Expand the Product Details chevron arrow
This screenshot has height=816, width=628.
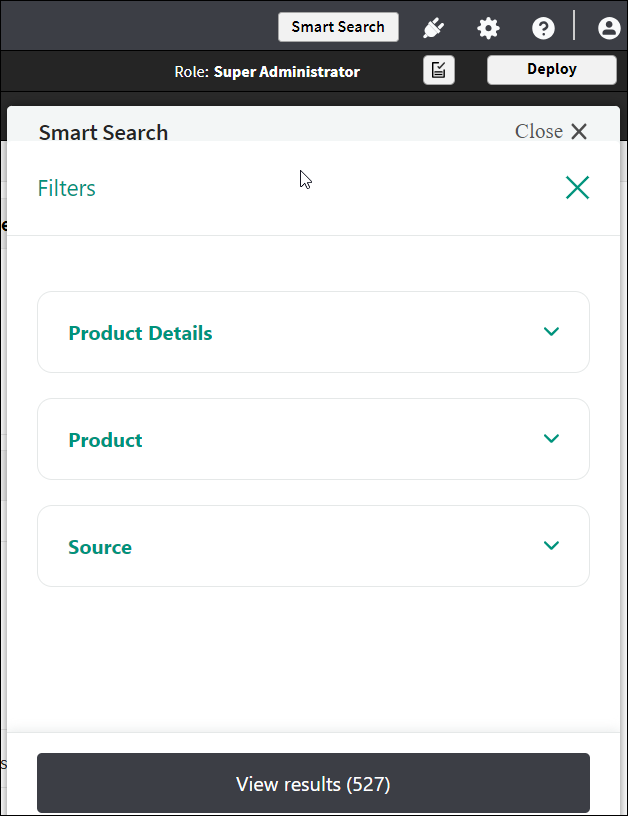coord(551,332)
